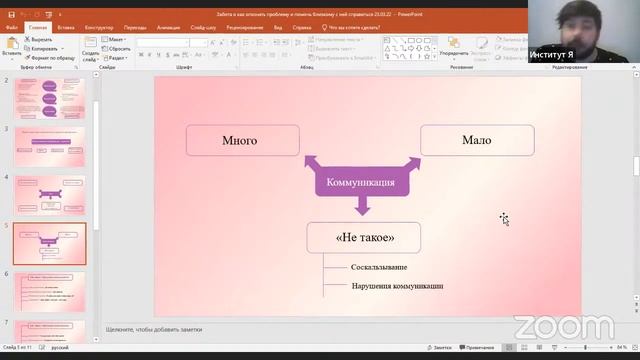Screen dimensions: 640x360
Task: Start slide show from status bar icon
Action: pyautogui.click(x=554, y=347)
